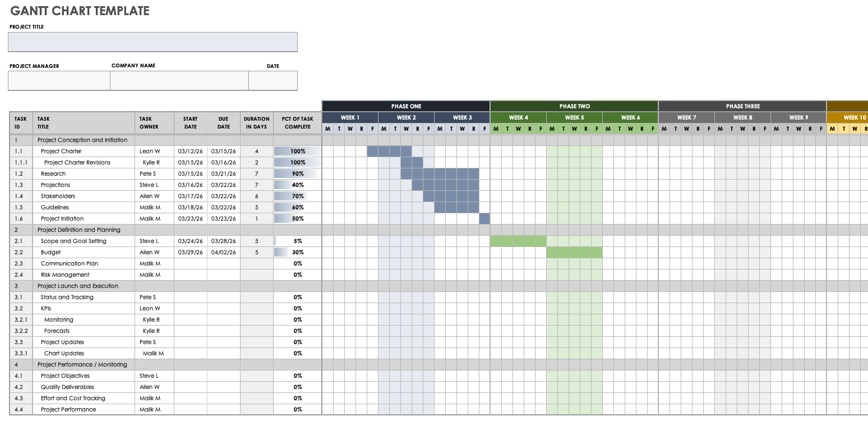Click the Status and Tracking task title
The width and height of the screenshot is (868, 430).
coord(67,297)
